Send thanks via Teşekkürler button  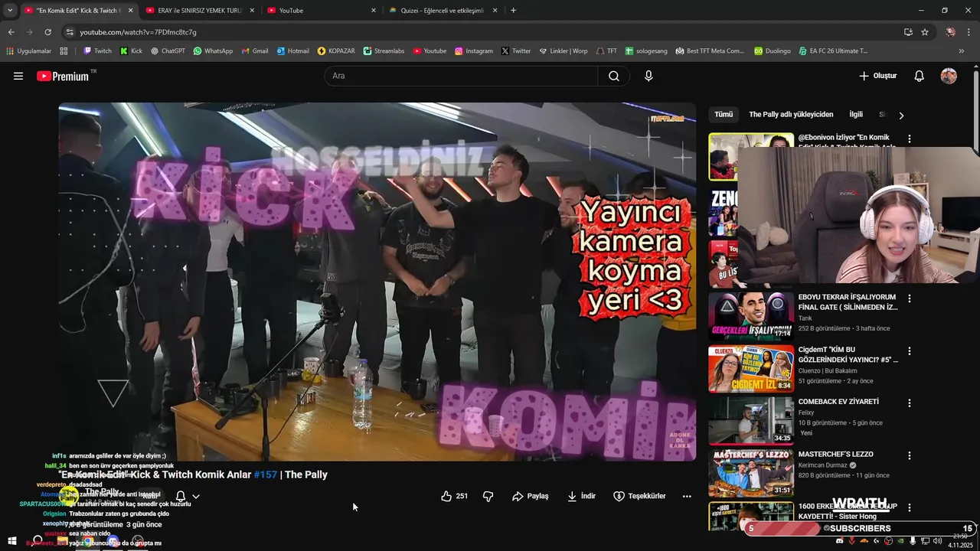639,496
